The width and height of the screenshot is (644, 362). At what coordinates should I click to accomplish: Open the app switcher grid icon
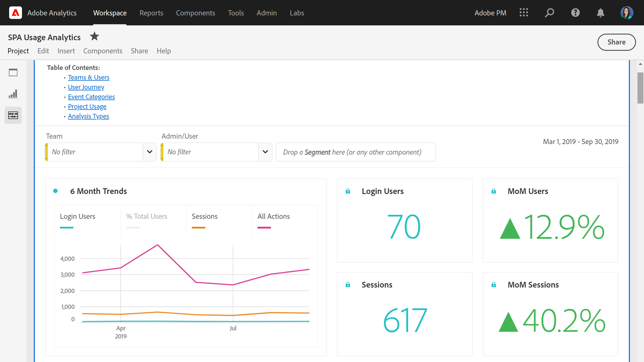[524, 13]
